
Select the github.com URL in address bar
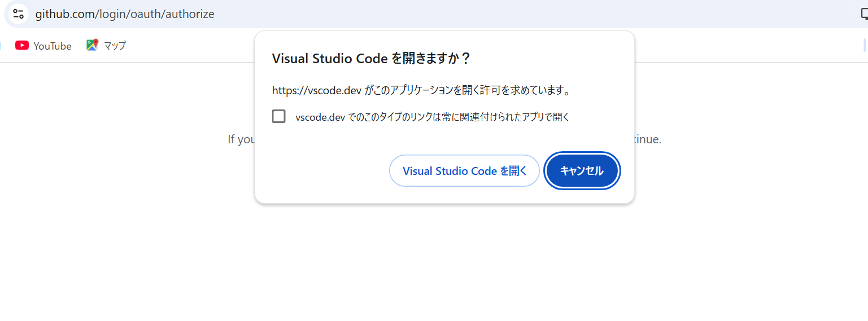coord(125,14)
